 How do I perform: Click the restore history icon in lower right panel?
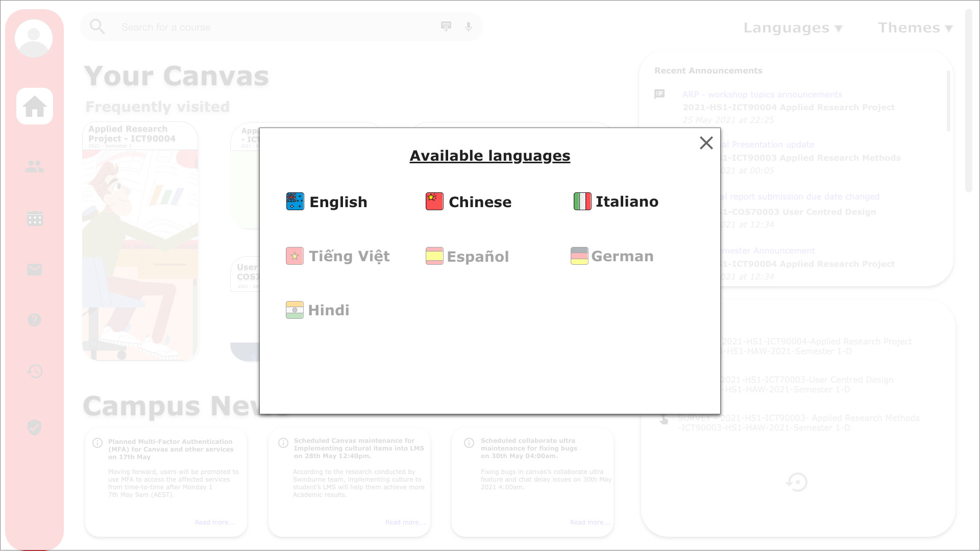tap(797, 482)
